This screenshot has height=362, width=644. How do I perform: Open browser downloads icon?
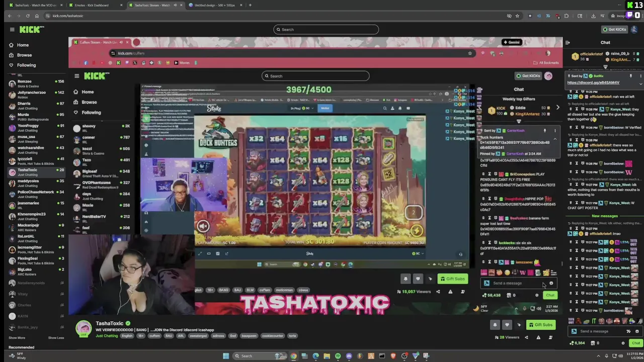(x=593, y=16)
